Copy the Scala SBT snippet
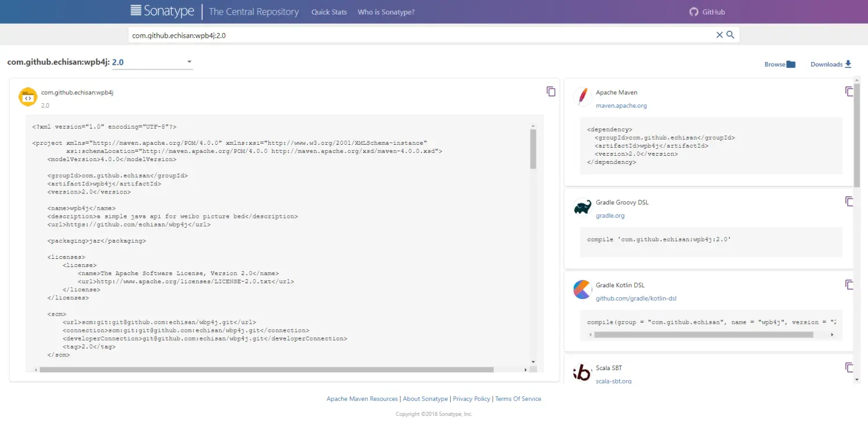868x424 pixels. coord(849,367)
